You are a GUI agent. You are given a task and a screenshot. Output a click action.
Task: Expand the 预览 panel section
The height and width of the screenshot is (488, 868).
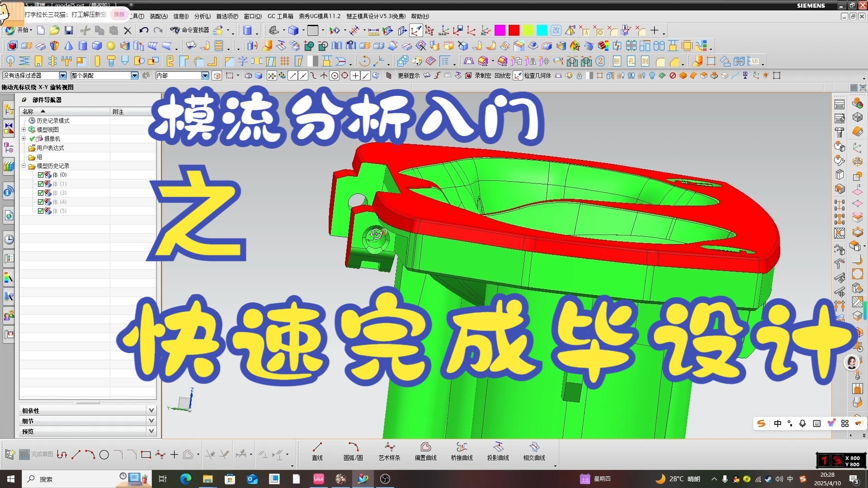point(151,431)
